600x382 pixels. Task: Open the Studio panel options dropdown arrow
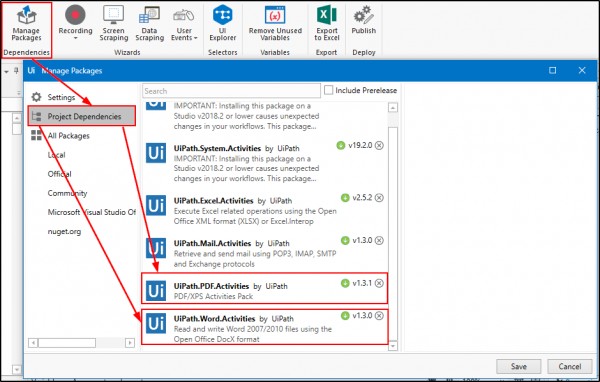(x=6, y=72)
